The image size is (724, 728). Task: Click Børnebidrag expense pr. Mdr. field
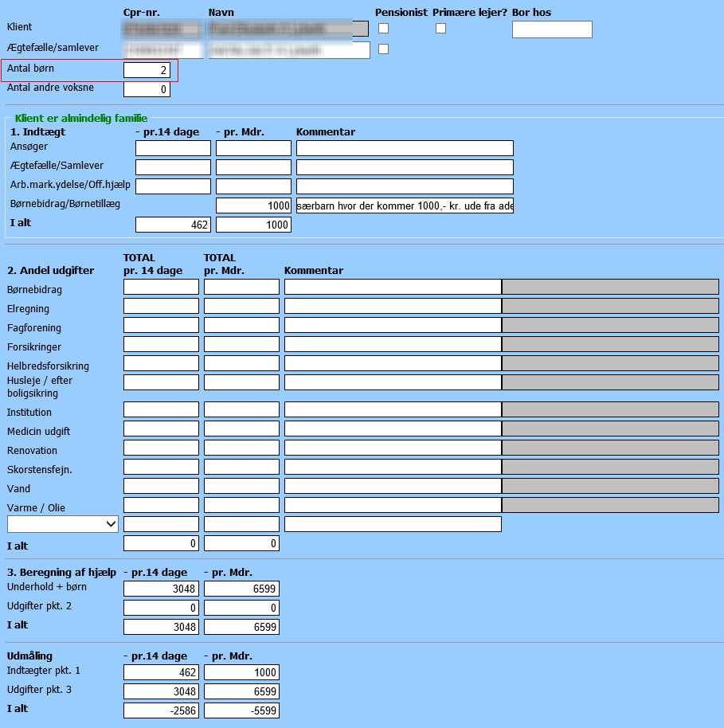coord(241,287)
